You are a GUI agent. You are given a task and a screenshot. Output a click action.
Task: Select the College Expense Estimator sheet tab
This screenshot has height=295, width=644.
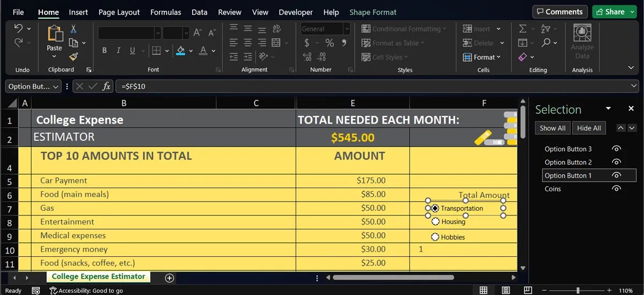[98, 277]
